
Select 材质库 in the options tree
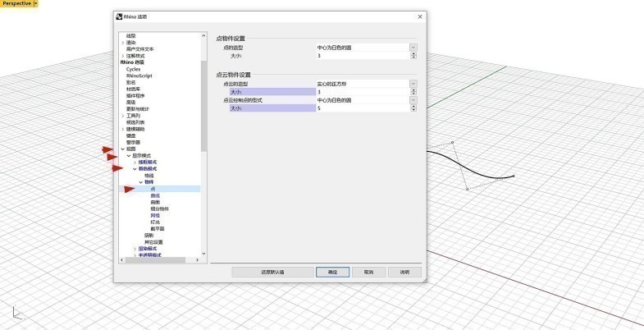coord(133,89)
